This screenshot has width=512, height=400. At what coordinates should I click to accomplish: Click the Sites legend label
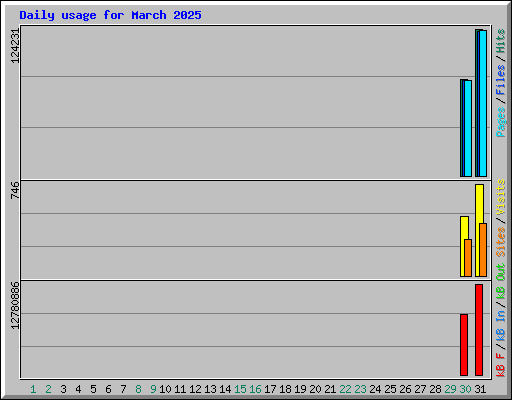501,242
